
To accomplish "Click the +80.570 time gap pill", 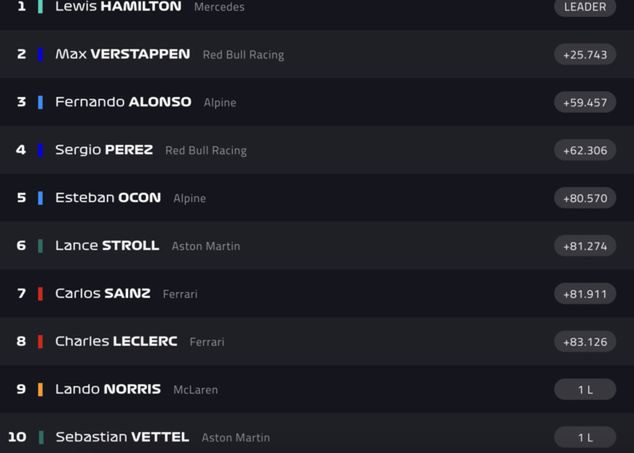I will pyautogui.click(x=585, y=198).
